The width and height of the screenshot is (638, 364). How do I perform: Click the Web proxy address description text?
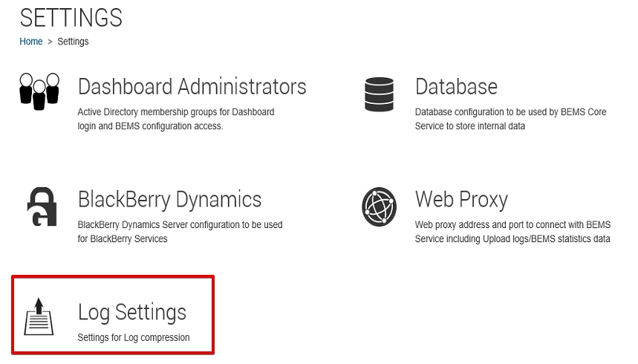click(x=512, y=232)
